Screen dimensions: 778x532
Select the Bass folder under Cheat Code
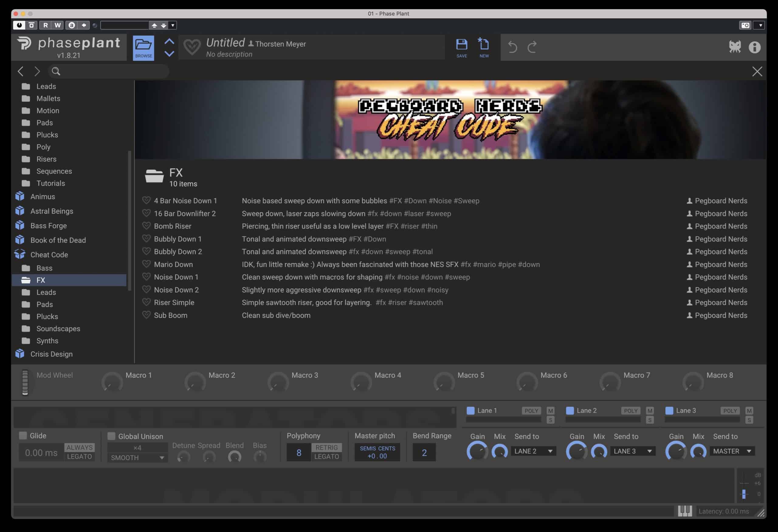[x=44, y=268]
